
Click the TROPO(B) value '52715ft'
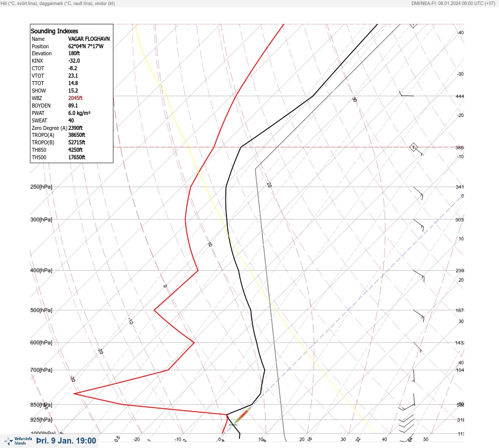tap(77, 142)
